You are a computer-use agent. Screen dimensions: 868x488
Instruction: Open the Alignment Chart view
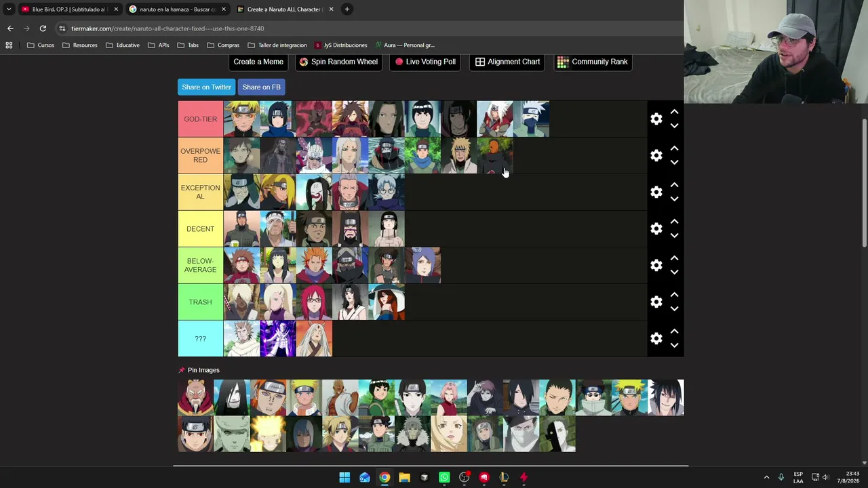[x=507, y=62]
